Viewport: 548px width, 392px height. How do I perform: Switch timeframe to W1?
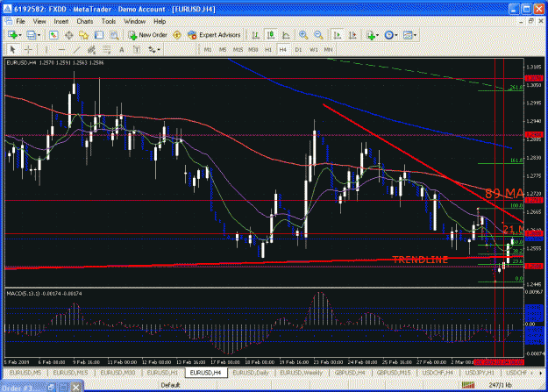coord(314,50)
